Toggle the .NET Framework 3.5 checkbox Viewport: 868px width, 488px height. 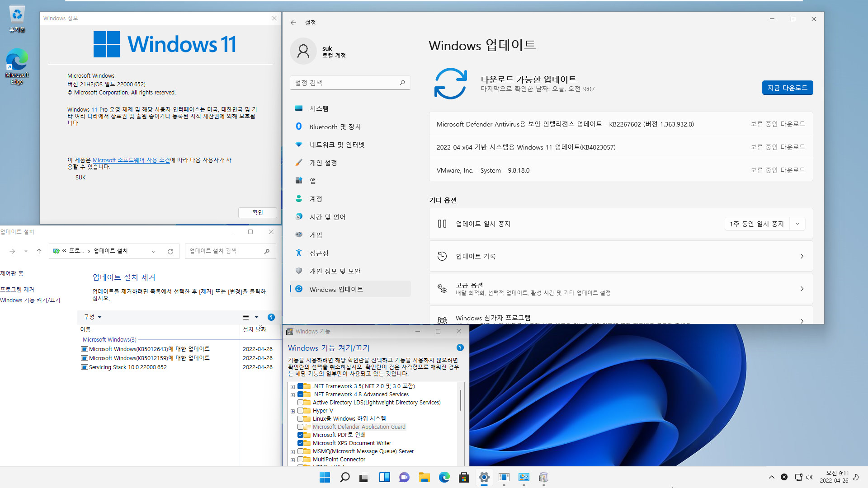coord(300,386)
